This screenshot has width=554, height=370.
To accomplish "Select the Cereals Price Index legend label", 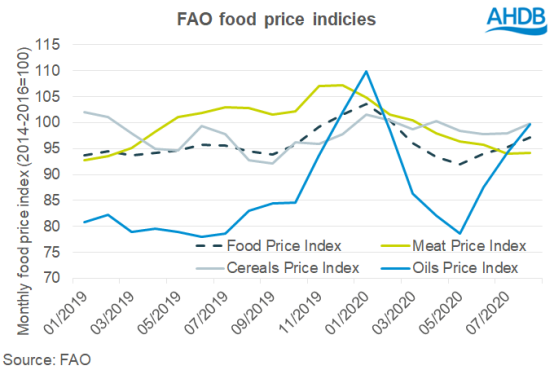I will click(x=293, y=268).
